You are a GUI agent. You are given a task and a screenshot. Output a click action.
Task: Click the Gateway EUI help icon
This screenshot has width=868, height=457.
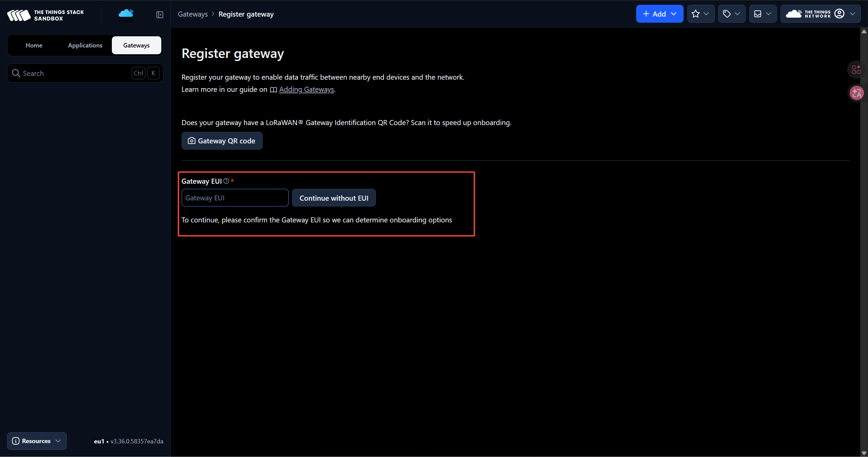pyautogui.click(x=226, y=181)
